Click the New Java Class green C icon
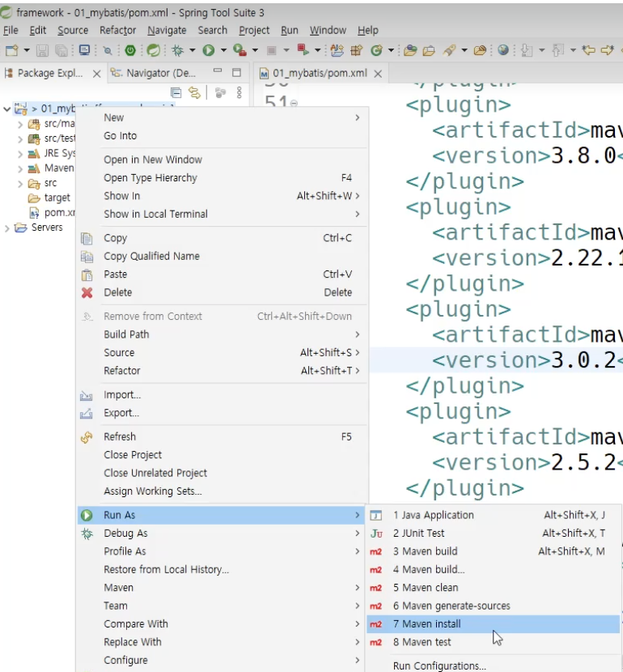 [376, 50]
